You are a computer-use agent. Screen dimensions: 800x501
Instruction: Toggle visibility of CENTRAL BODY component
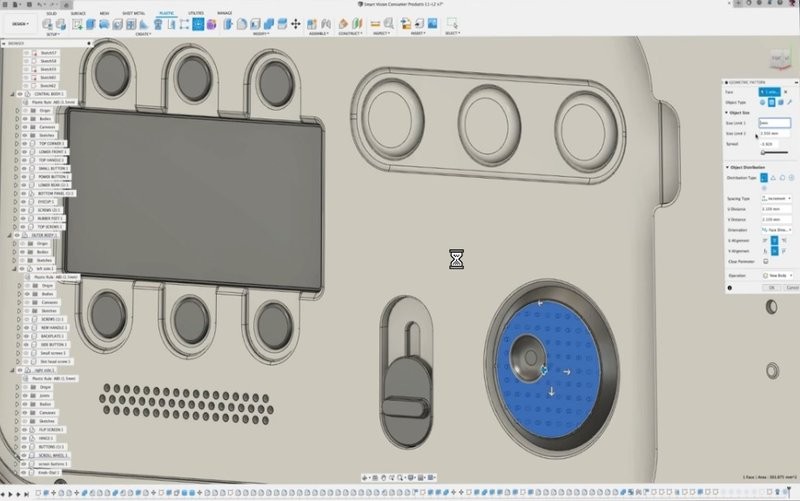[x=20, y=94]
